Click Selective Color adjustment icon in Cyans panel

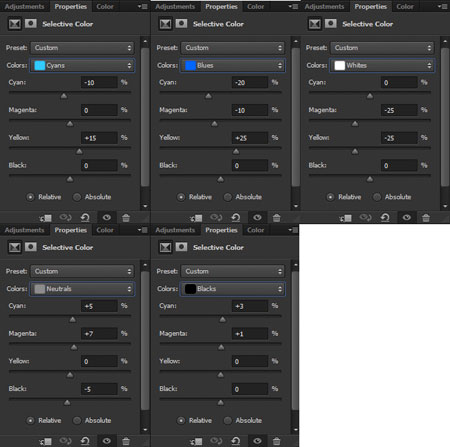[x=15, y=24]
